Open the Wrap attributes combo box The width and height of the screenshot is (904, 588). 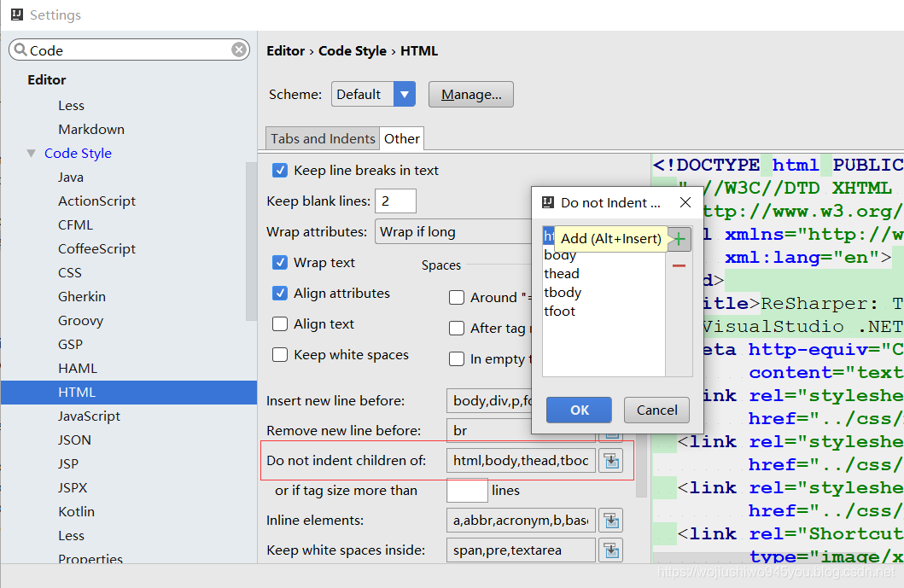click(453, 232)
